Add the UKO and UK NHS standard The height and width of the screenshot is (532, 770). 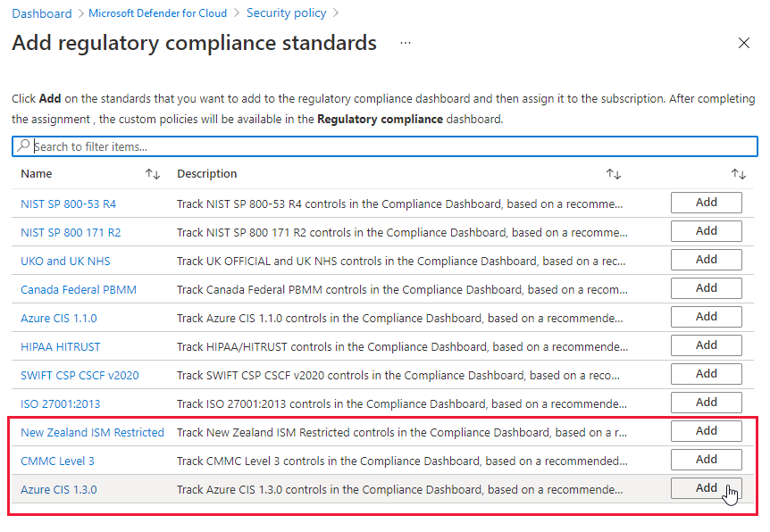coord(707,260)
